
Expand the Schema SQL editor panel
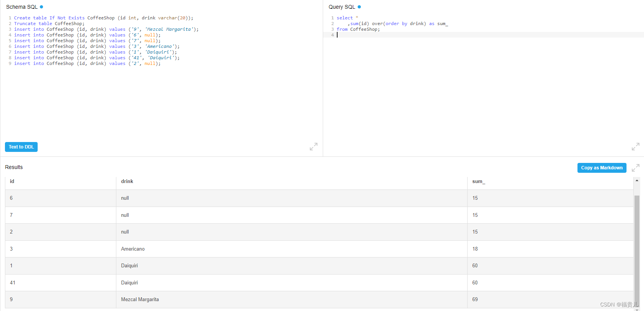click(314, 147)
